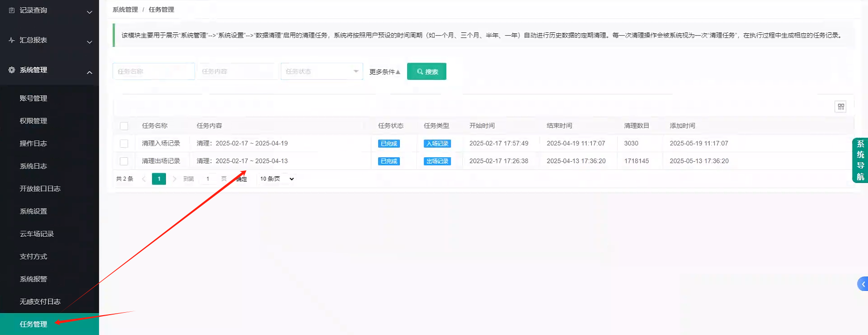Check the 清理出场记录 row checkbox
Image resolution: width=868 pixels, height=335 pixels.
coord(124,161)
